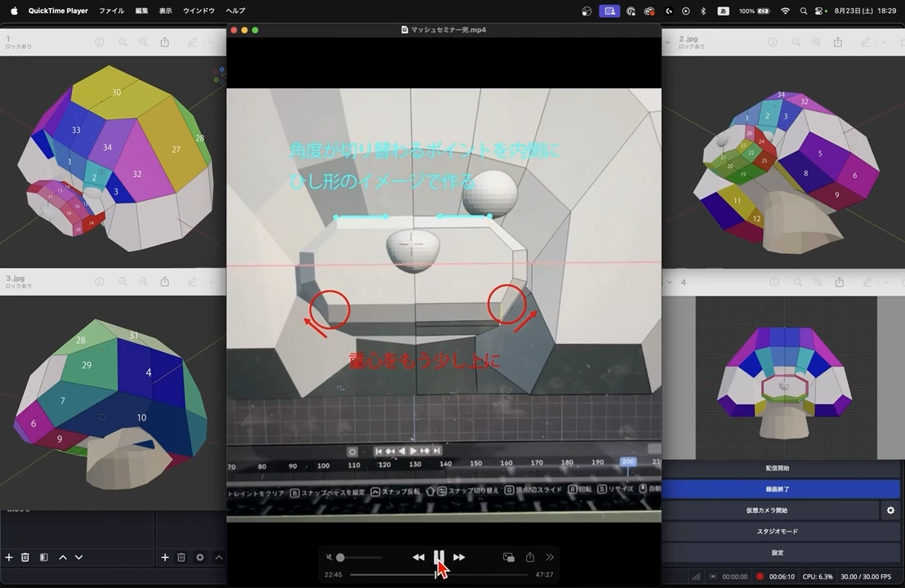
Task: Zoom in on the 2.jpg preview window
Action: point(818,42)
